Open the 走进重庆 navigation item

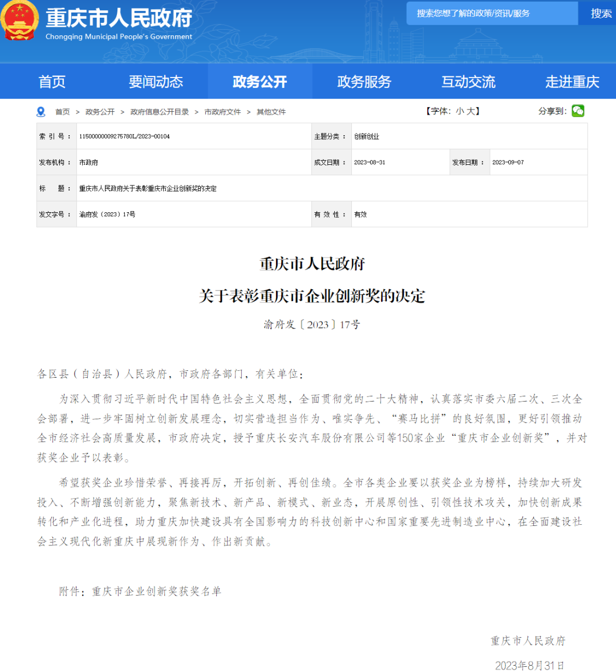572,82
